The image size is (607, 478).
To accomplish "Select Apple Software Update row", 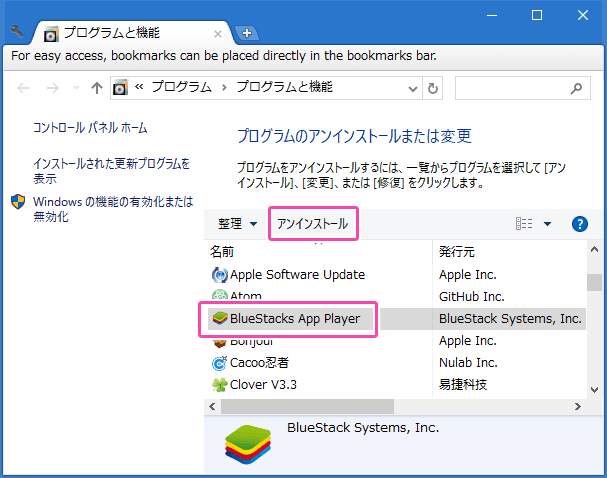I will click(x=297, y=275).
